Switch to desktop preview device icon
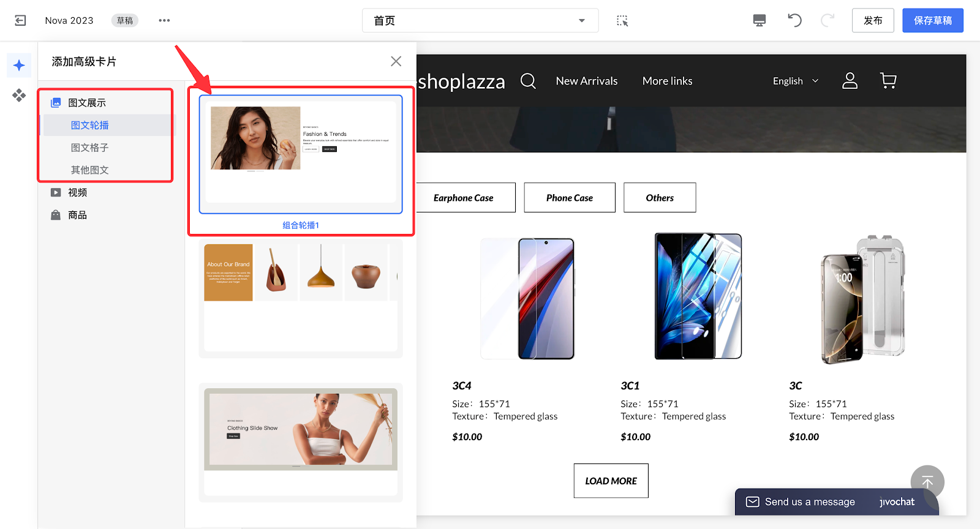The width and height of the screenshot is (980, 529). coord(759,20)
